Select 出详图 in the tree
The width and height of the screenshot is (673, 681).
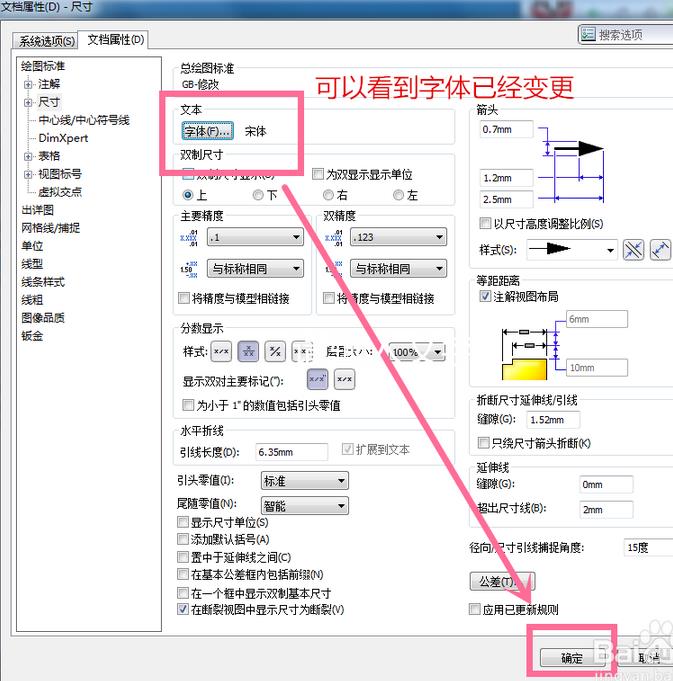point(38,210)
